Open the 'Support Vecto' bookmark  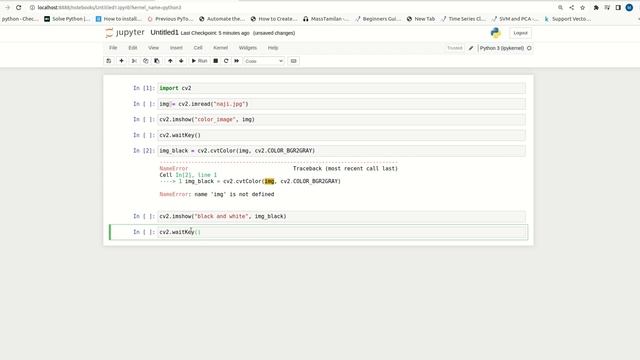click(x=567, y=19)
